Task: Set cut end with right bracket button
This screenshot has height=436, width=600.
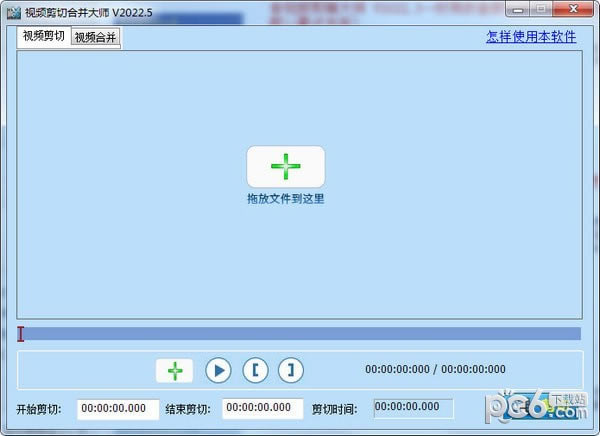Action: [291, 370]
